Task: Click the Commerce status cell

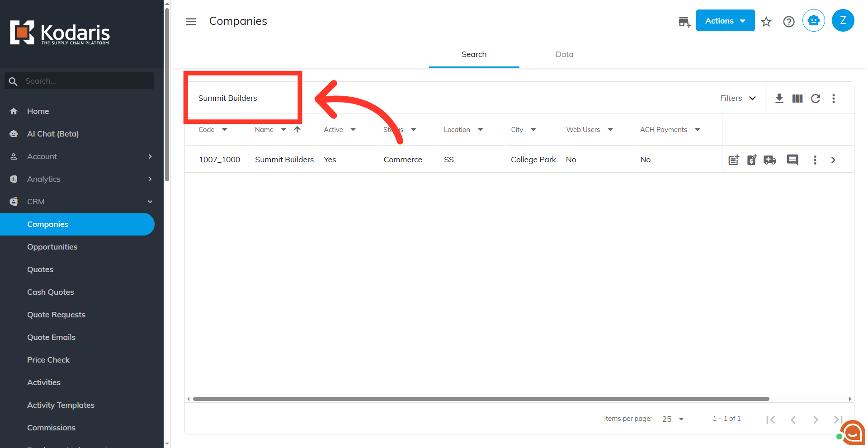Action: pyautogui.click(x=403, y=160)
